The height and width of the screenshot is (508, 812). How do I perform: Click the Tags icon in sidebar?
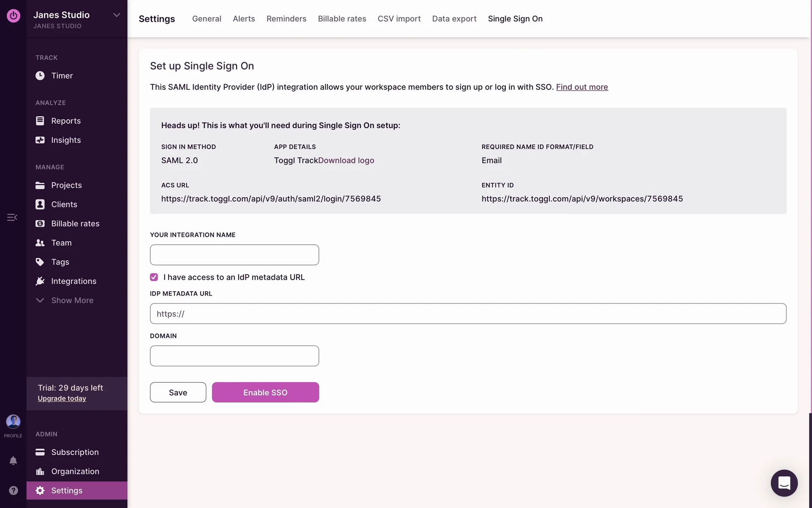tap(40, 262)
